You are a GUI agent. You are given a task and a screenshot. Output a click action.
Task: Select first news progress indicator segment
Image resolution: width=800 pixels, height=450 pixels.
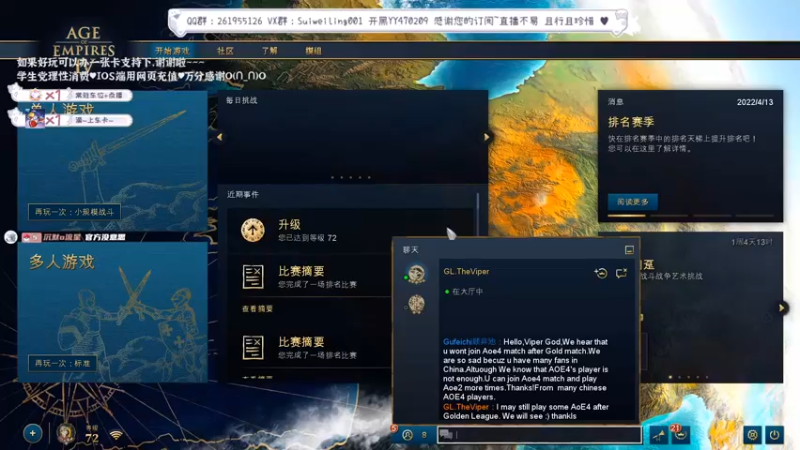(627, 216)
